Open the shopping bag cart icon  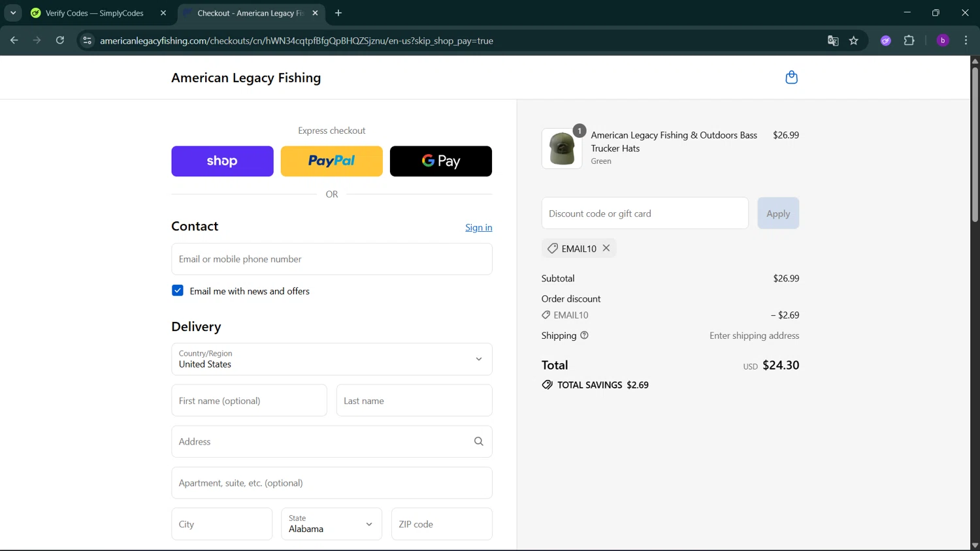tap(791, 77)
